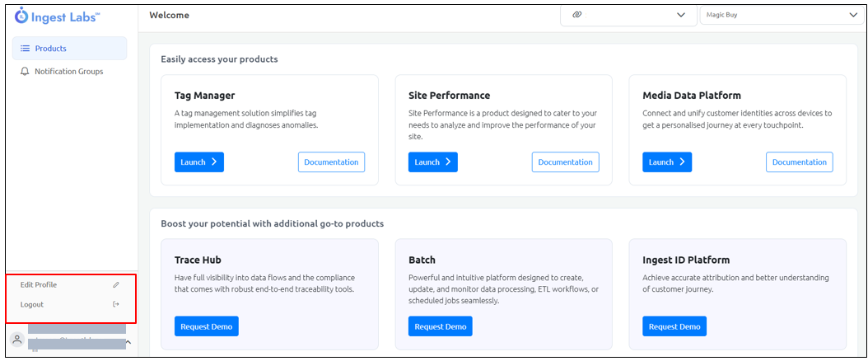
Task: Select Edit Profile from the user menu
Action: click(39, 285)
